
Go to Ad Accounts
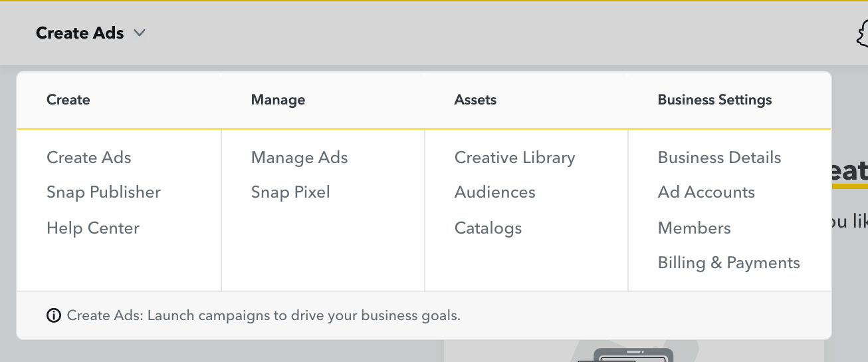pyautogui.click(x=706, y=192)
